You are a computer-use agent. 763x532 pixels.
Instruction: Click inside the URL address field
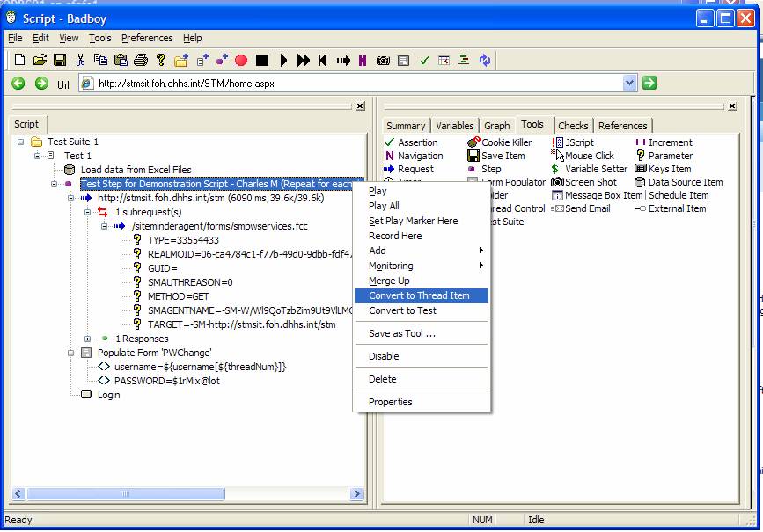(x=352, y=84)
